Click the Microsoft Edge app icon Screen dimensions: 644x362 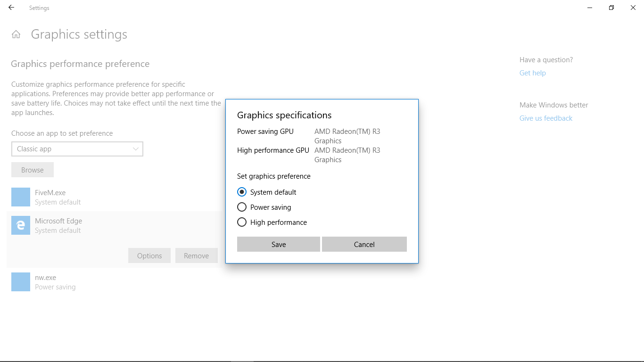(x=21, y=225)
